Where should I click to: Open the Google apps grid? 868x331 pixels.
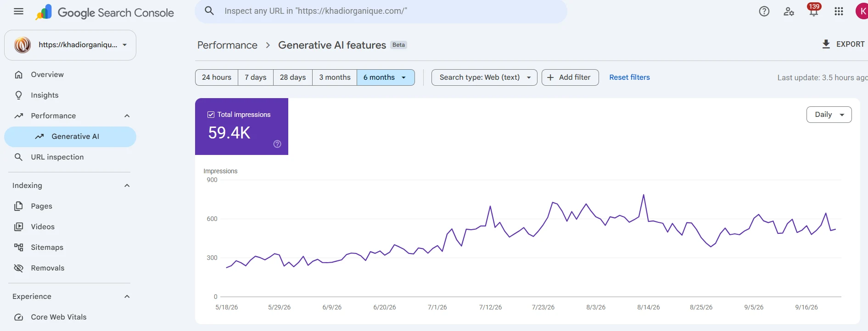click(839, 11)
